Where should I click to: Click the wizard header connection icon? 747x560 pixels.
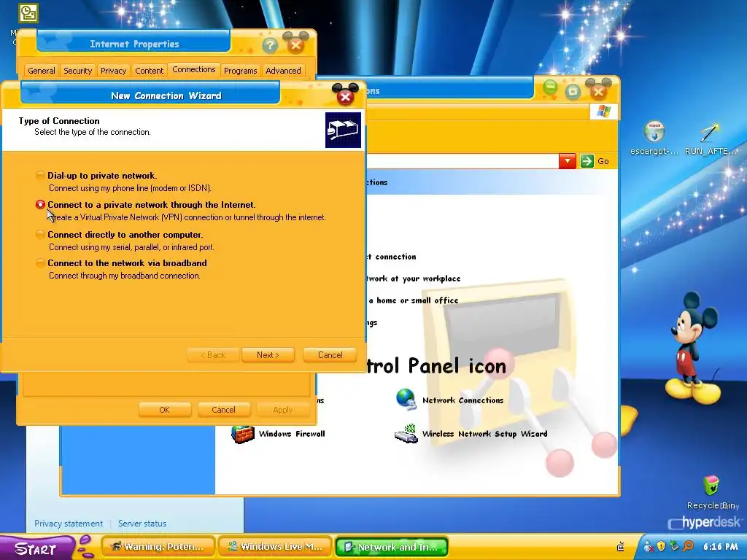click(343, 130)
